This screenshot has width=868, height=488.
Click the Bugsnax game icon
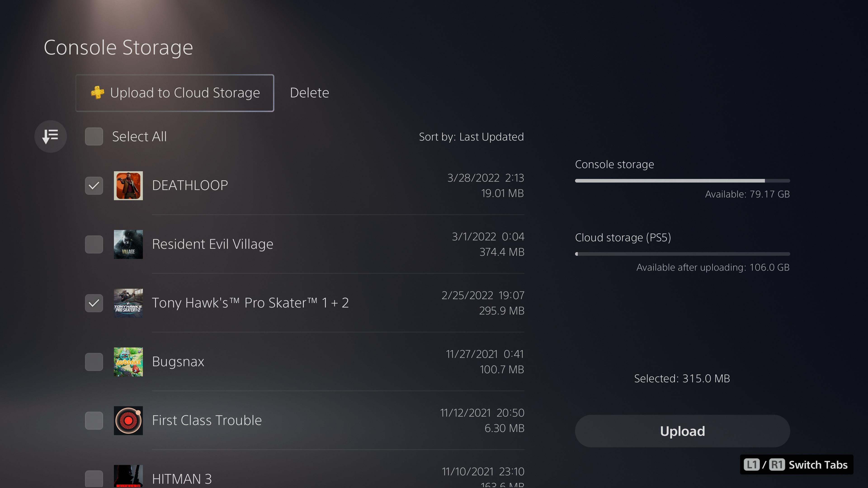pos(128,362)
